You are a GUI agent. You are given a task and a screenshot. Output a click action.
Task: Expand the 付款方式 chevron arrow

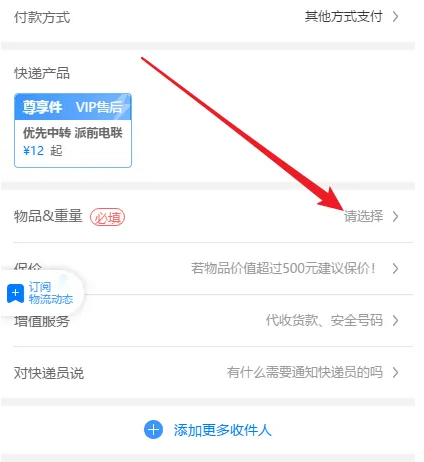point(395,17)
